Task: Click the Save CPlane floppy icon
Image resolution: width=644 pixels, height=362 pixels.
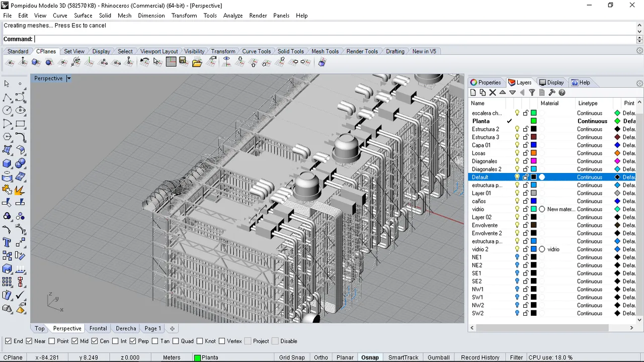Action: 183,62
